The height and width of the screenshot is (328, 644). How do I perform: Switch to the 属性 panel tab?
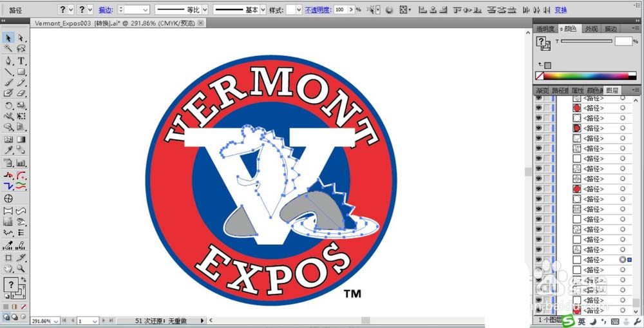(578, 90)
